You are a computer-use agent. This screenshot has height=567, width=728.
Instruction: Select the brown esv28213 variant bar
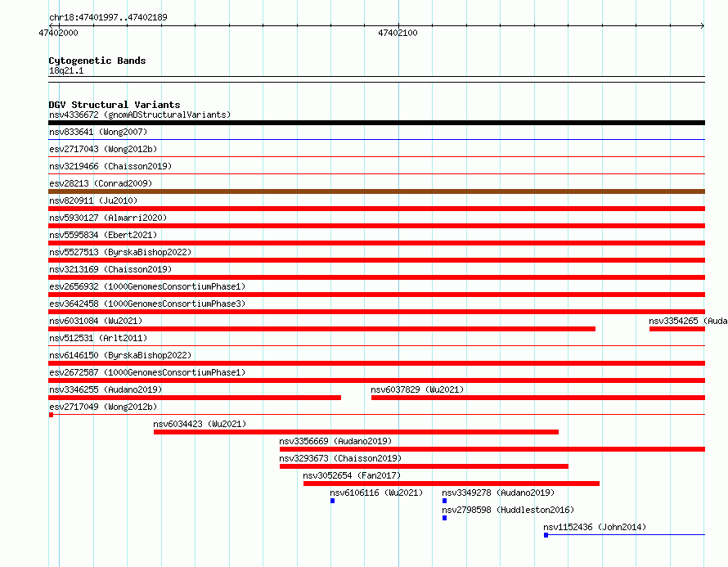tap(376, 191)
